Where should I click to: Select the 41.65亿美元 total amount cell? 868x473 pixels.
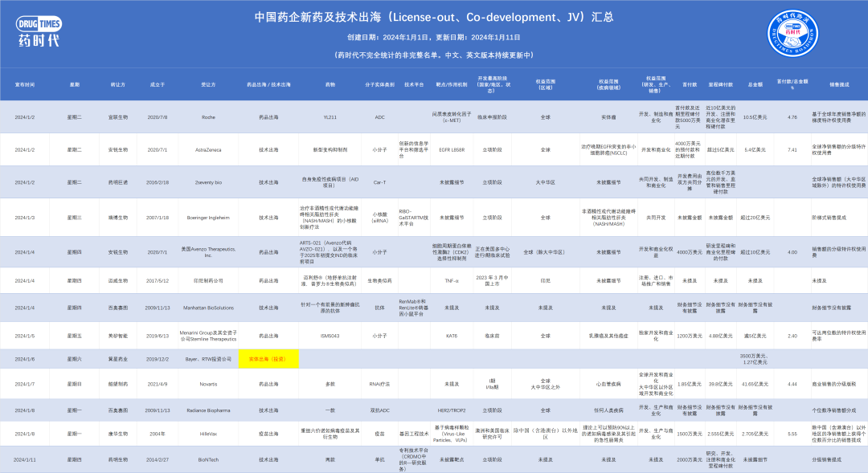[755, 384]
